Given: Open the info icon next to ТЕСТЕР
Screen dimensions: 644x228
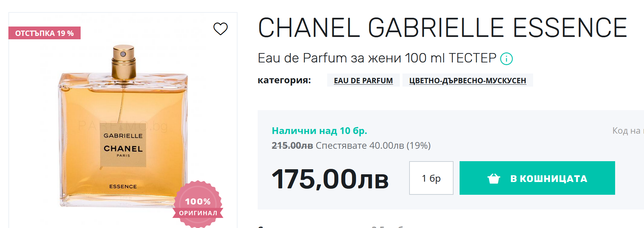Looking at the screenshot, I should pos(506,59).
